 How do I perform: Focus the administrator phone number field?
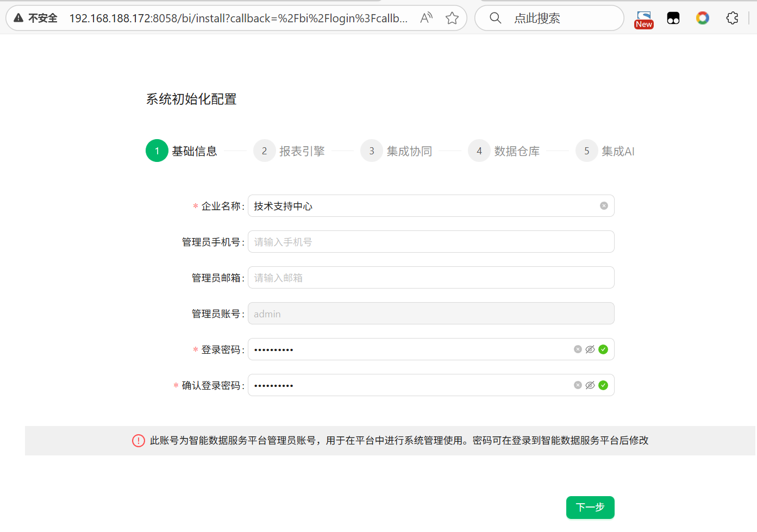tap(430, 242)
